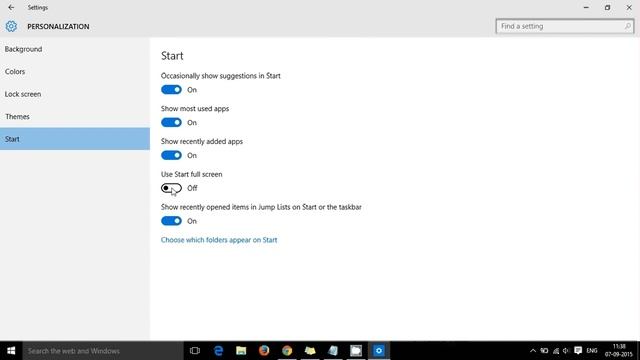Open the Background personalization page
640x360 pixels.
tap(75, 49)
